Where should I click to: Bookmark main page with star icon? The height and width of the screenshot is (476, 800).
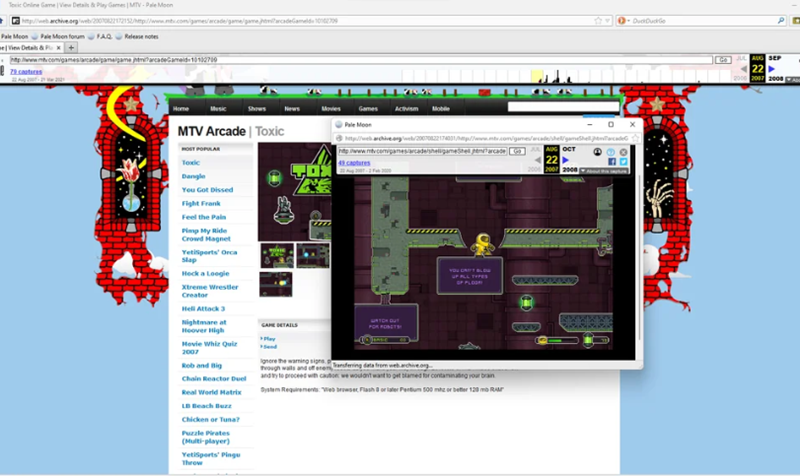click(x=598, y=21)
